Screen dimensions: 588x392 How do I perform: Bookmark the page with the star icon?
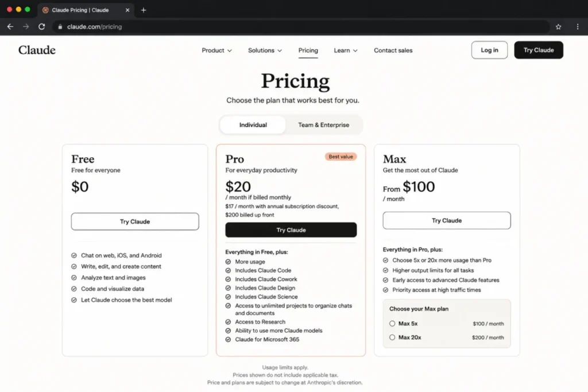[x=558, y=26]
